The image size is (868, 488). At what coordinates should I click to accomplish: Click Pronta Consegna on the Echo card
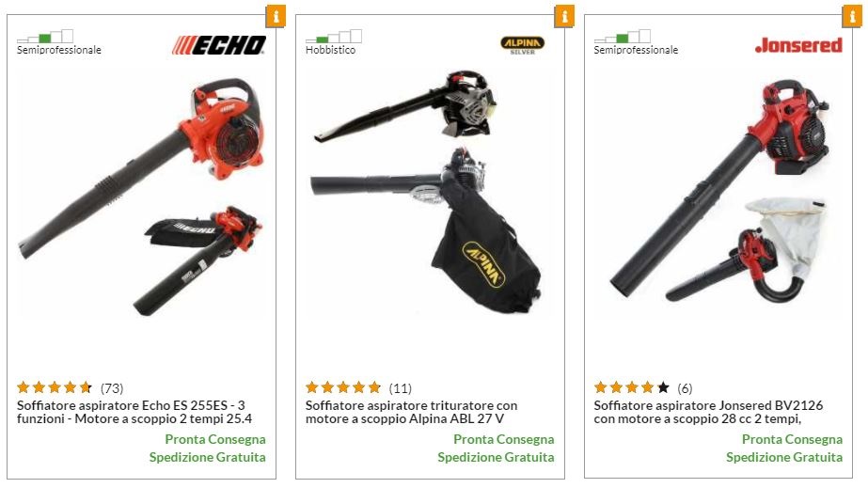point(215,439)
